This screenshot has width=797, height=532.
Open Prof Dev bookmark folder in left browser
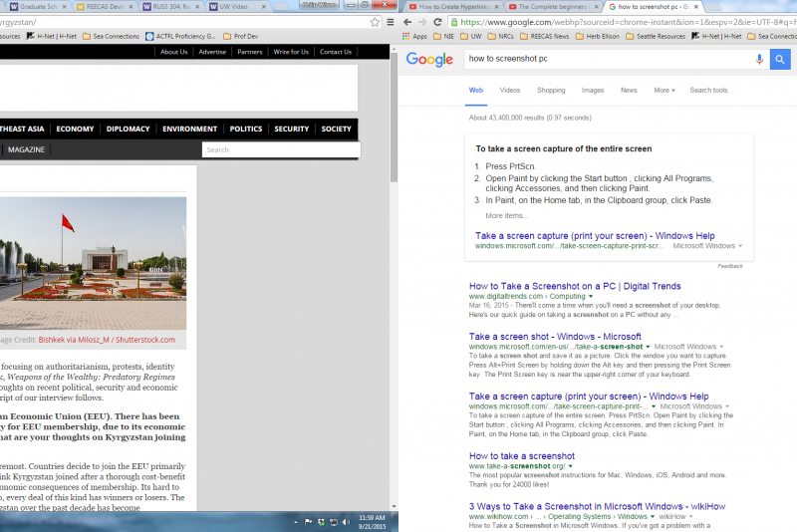coord(241,36)
